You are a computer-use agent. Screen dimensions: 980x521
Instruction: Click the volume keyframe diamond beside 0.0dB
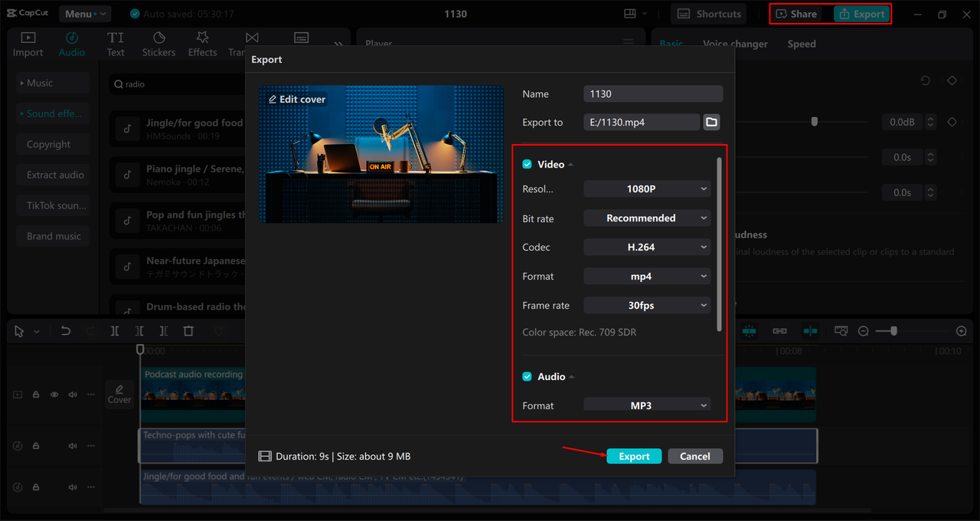pos(952,122)
